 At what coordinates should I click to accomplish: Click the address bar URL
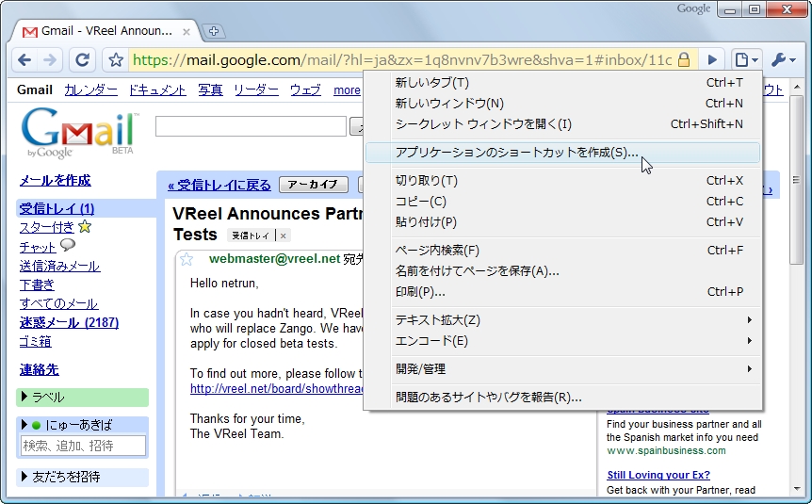403,60
